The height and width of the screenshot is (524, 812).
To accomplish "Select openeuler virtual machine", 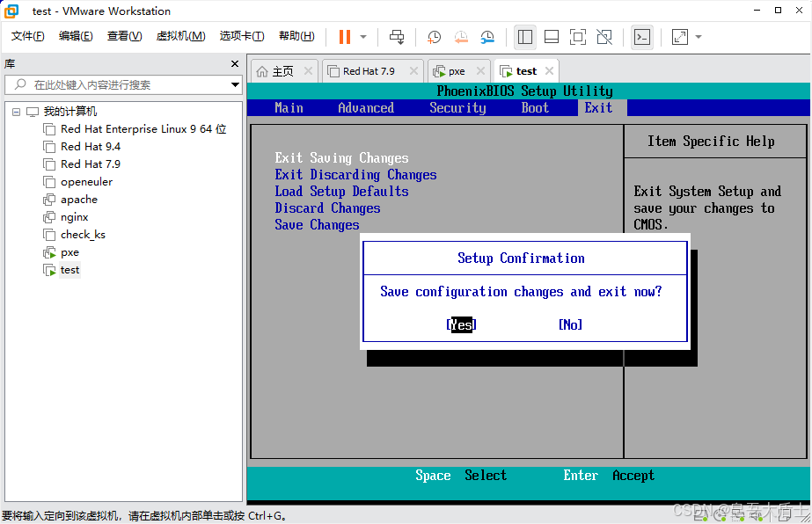I will click(x=86, y=182).
